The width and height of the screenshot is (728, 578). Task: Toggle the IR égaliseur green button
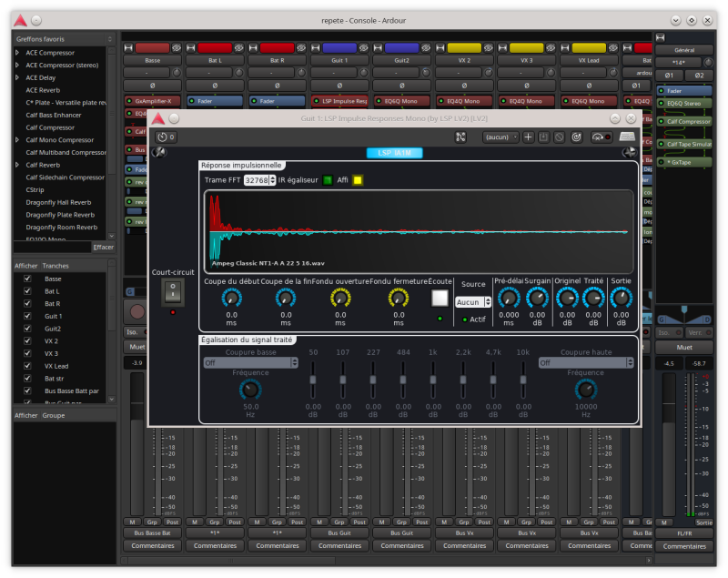coord(328,180)
